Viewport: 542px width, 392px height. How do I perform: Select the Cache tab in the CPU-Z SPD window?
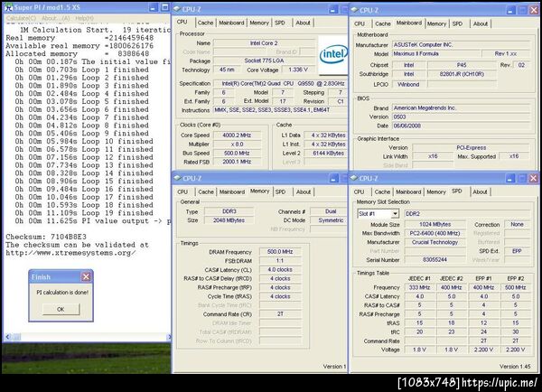(382, 191)
